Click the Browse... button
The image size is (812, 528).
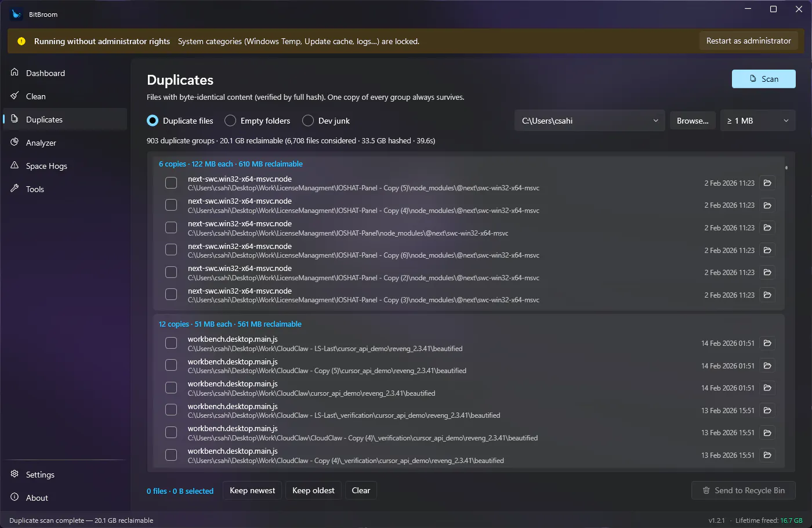693,121
